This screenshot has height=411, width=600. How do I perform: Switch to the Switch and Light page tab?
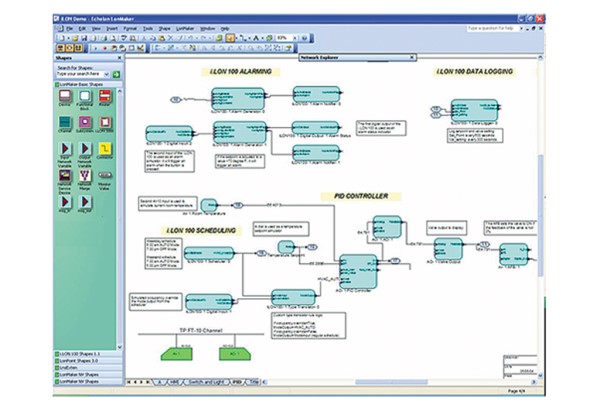pos(206,382)
